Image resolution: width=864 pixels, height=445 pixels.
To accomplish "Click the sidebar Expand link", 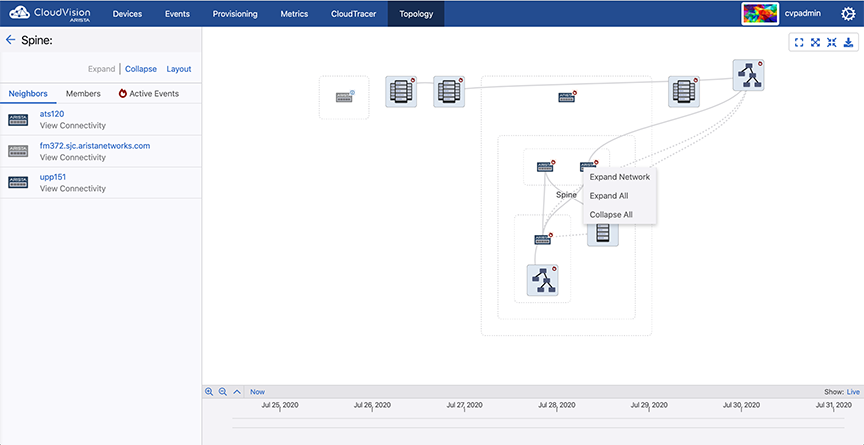I will point(101,69).
